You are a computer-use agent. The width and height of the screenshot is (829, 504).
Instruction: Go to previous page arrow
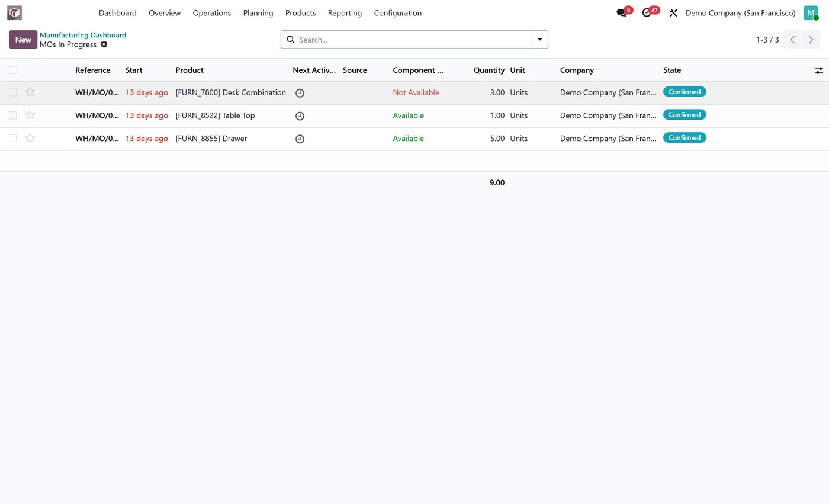coord(792,40)
